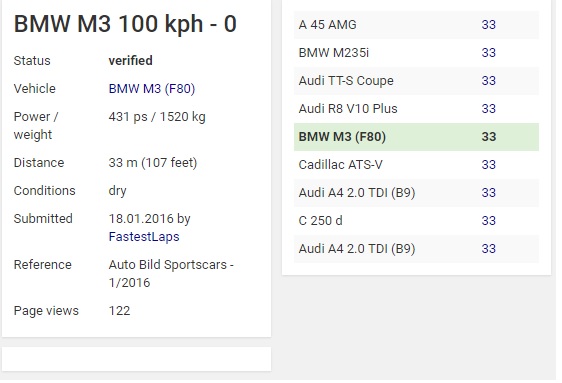This screenshot has width=562, height=383.
Task: Click the Auto Bild Sportscars reference text
Action: coord(171,274)
